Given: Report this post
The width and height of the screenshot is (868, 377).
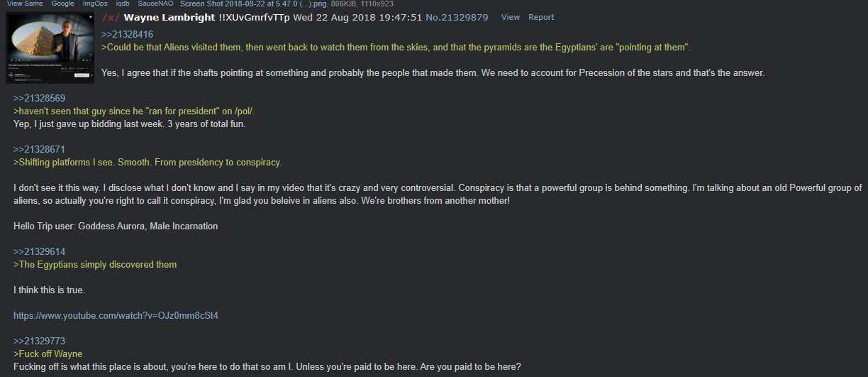Looking at the screenshot, I should pos(542,17).
